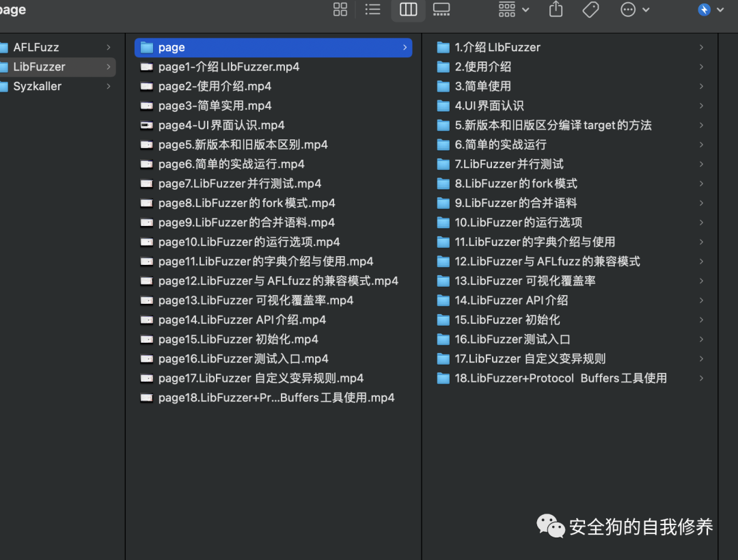Click folder icon of 7.LibFuzzer并行测试

(443, 164)
